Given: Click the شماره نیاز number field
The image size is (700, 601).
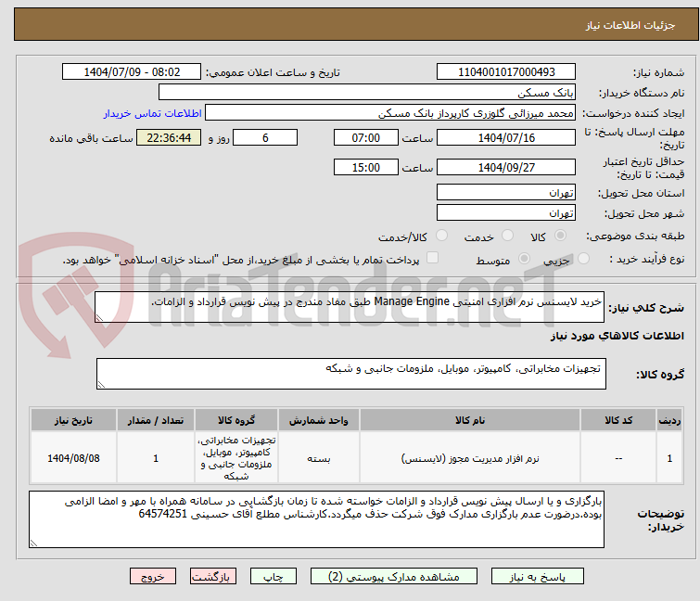Looking at the screenshot, I should pyautogui.click(x=506, y=72).
